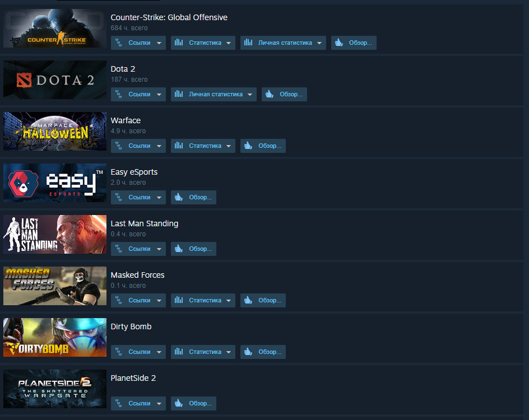The width and height of the screenshot is (529, 420).
Task: Expand Статистика dropdown arrow for Dirty Bomb
Action: 229,352
